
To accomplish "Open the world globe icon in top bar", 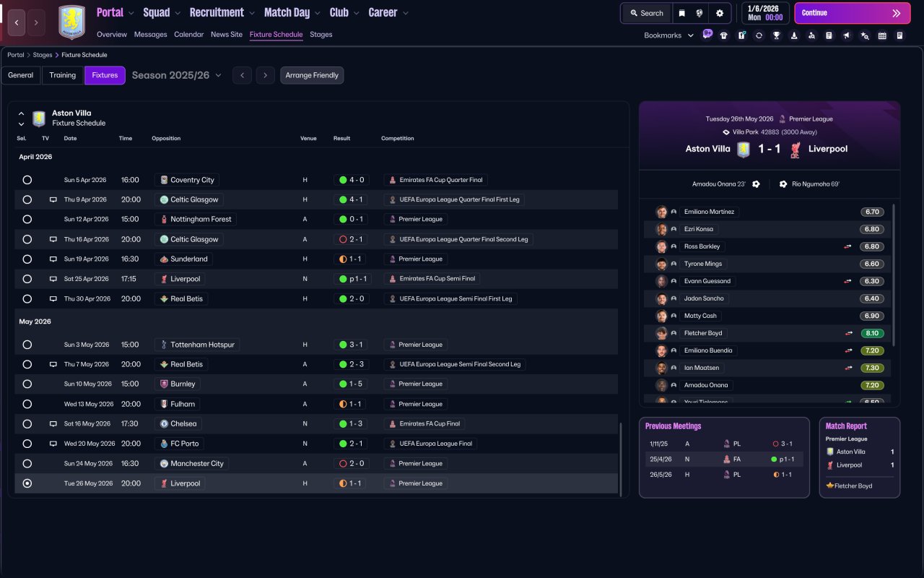I will [x=699, y=13].
